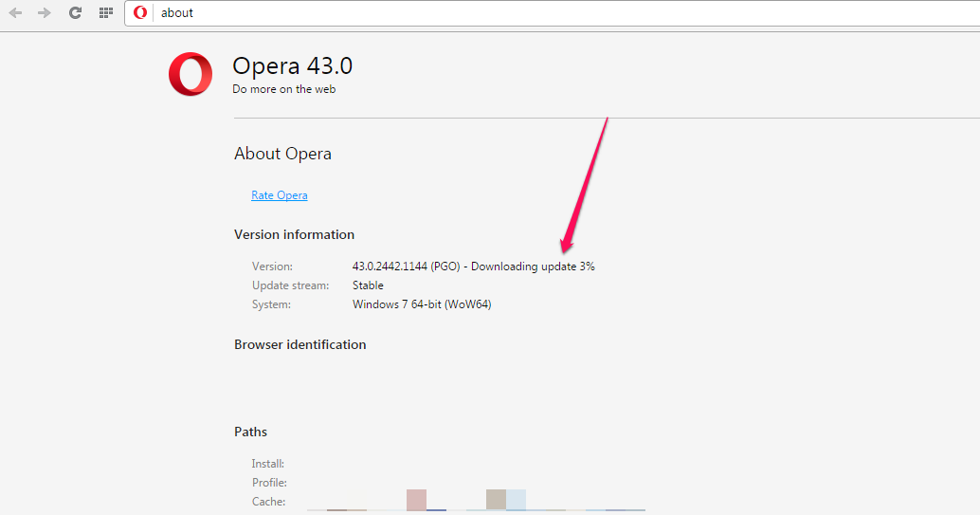Image resolution: width=980 pixels, height=515 pixels.
Task: Open the Speed Dial grid icon
Action: click(x=105, y=12)
